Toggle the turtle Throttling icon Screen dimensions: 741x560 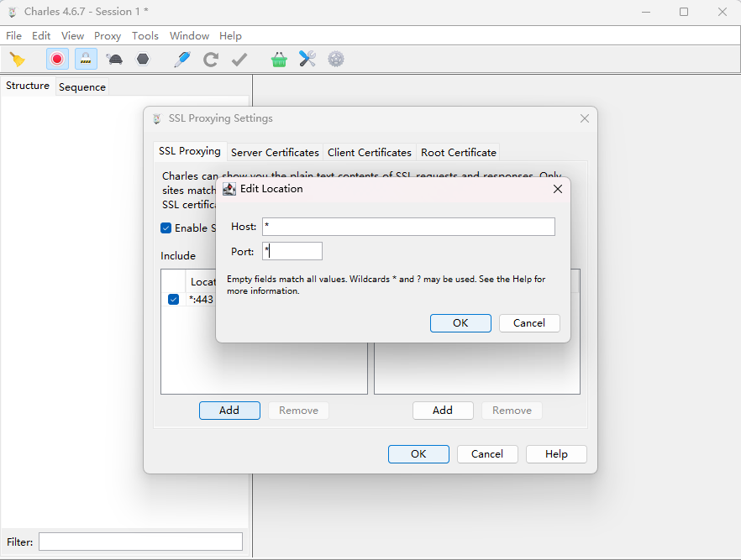point(114,59)
